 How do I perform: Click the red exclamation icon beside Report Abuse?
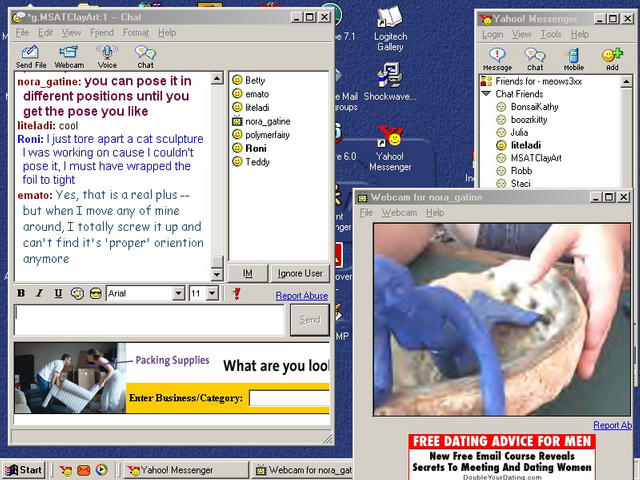tap(236, 294)
